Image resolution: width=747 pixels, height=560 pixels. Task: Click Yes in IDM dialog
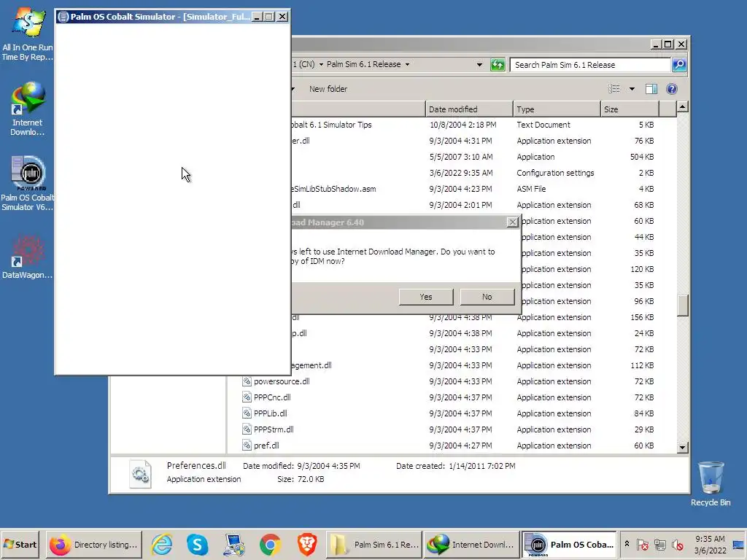point(426,297)
